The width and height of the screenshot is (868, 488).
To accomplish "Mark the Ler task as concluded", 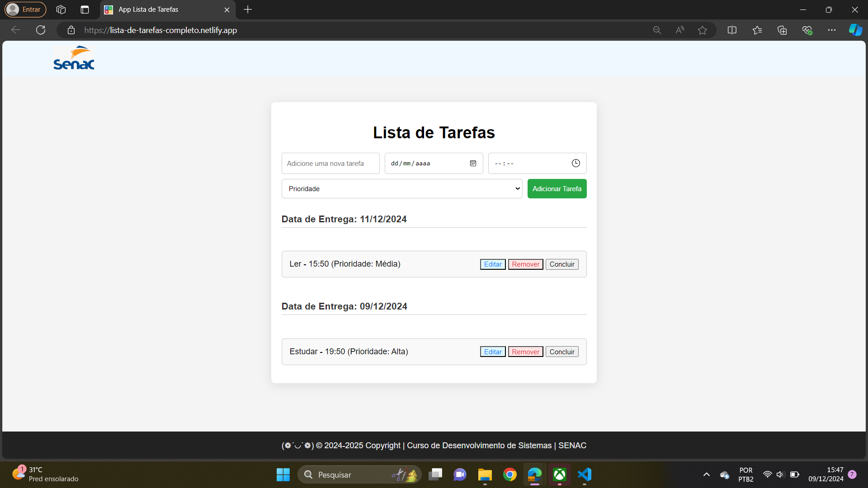I will pyautogui.click(x=562, y=264).
